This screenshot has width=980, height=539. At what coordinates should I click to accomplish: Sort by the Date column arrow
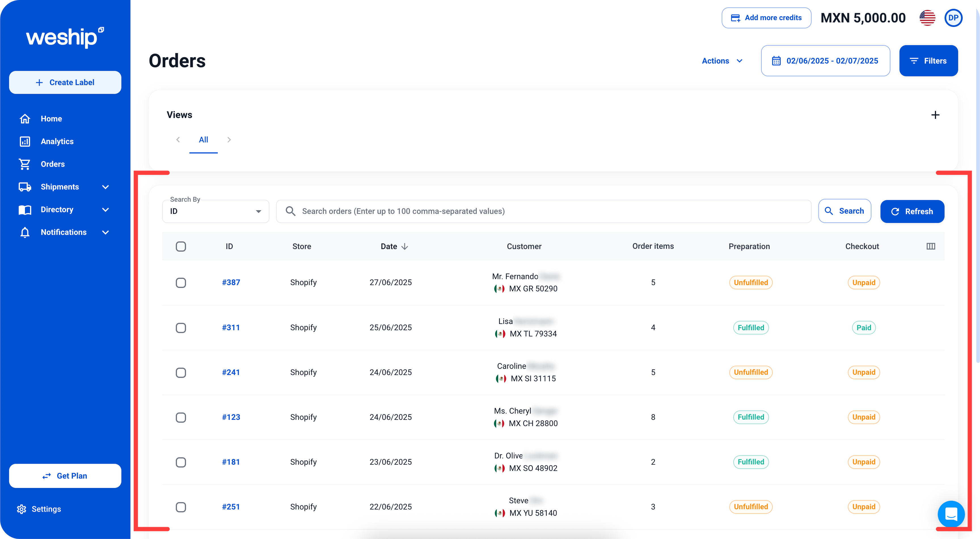point(405,247)
